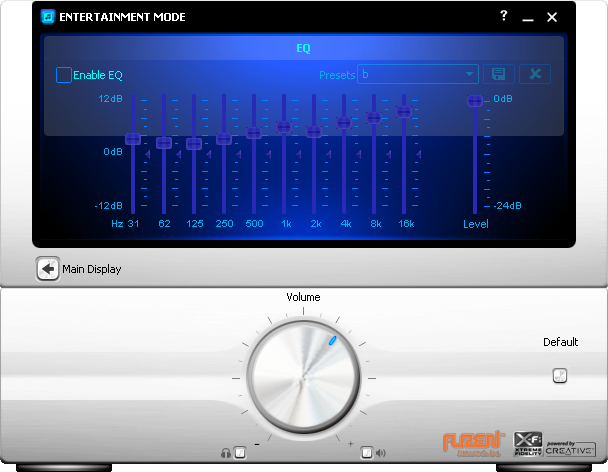The width and height of the screenshot is (608, 472).
Task: Click the EQ panel header
Action: pos(303,47)
